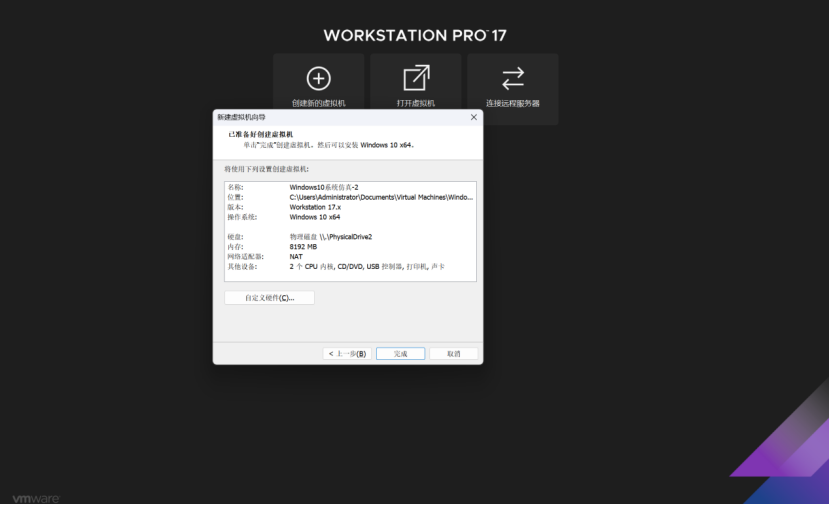830x505 pixels.
Task: Select the Workstation 17.x version row
Action: click(350, 207)
